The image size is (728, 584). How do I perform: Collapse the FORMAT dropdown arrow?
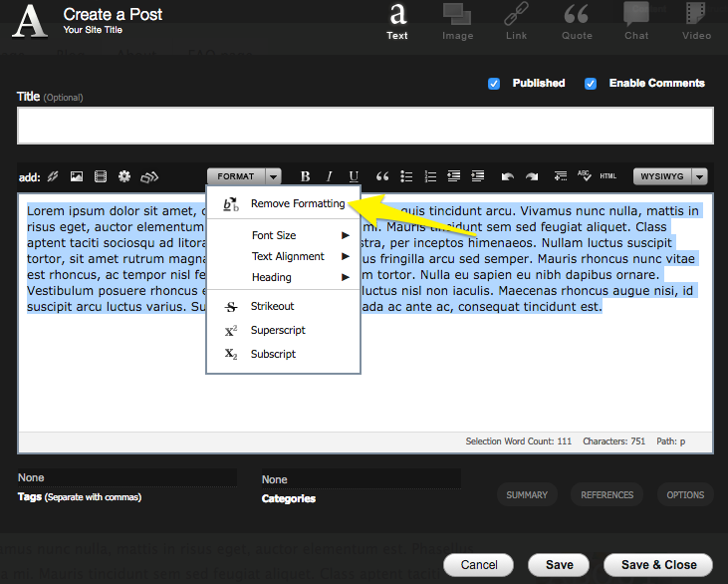273,176
